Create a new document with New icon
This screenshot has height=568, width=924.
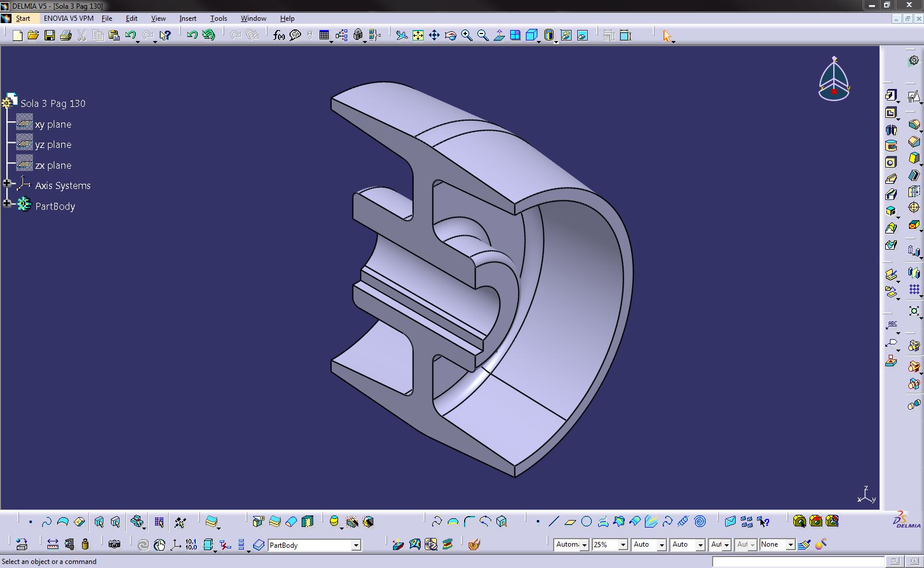(x=17, y=35)
